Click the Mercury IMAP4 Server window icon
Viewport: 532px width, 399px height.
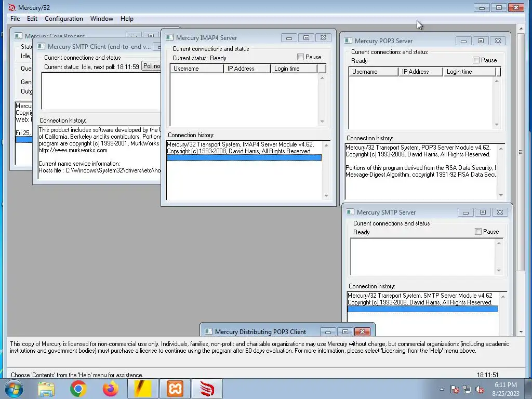click(170, 37)
